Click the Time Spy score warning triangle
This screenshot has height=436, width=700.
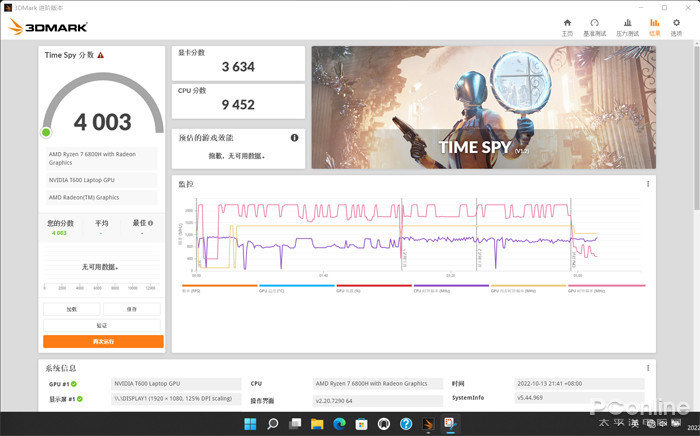click(100, 55)
